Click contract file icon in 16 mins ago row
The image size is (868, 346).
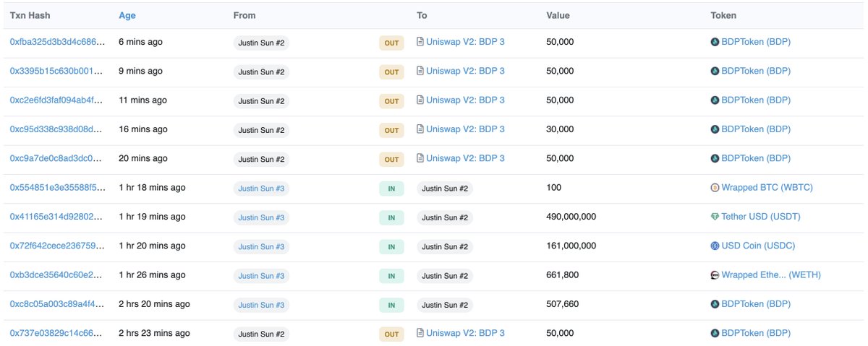coord(420,129)
